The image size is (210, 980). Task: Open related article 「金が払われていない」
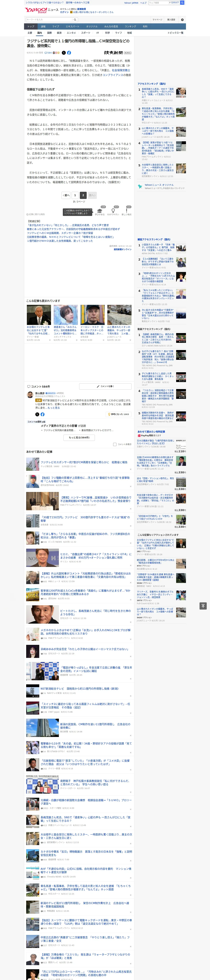tap(68, 225)
